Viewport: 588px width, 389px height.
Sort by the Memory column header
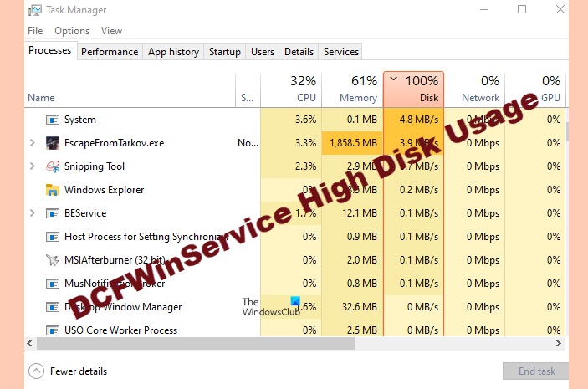[x=352, y=90]
